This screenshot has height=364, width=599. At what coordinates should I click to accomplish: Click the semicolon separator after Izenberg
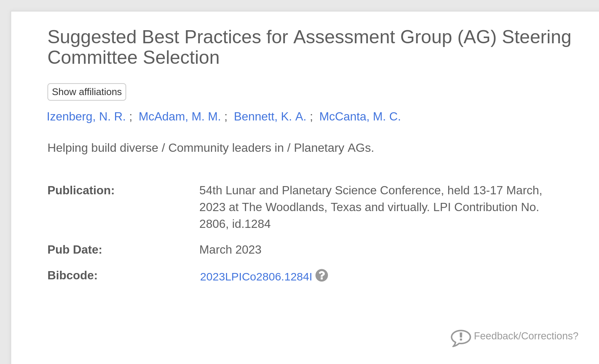point(131,117)
